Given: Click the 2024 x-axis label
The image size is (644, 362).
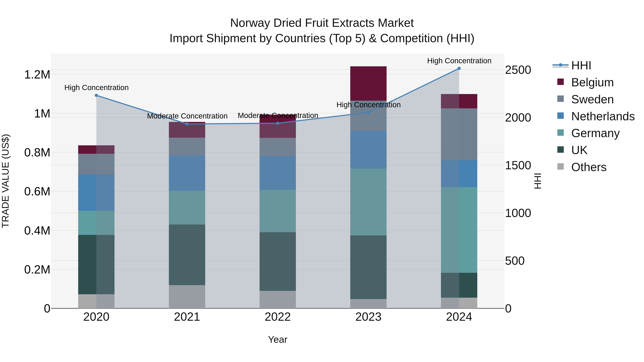Looking at the screenshot, I should coord(459,317).
